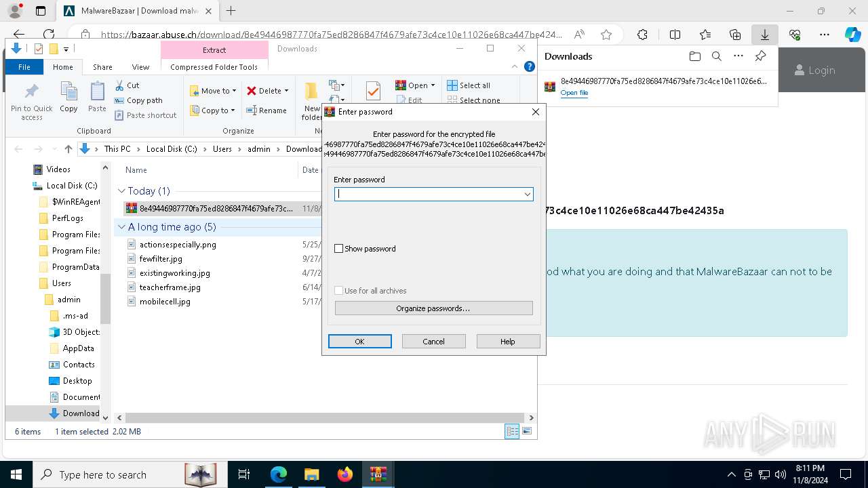The width and height of the screenshot is (868, 488).
Task: Click the Organize passwords button
Action: pyautogui.click(x=434, y=308)
